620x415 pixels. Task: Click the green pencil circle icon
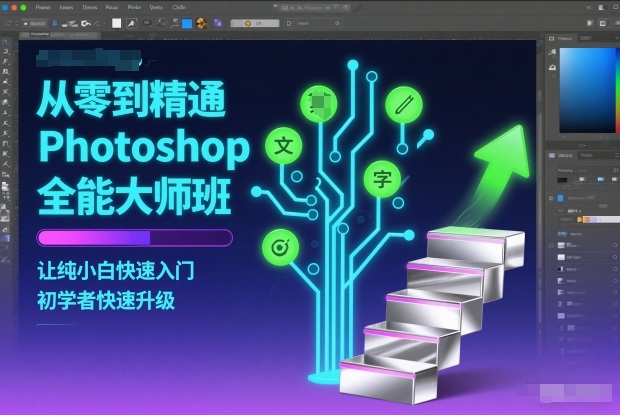click(402, 103)
